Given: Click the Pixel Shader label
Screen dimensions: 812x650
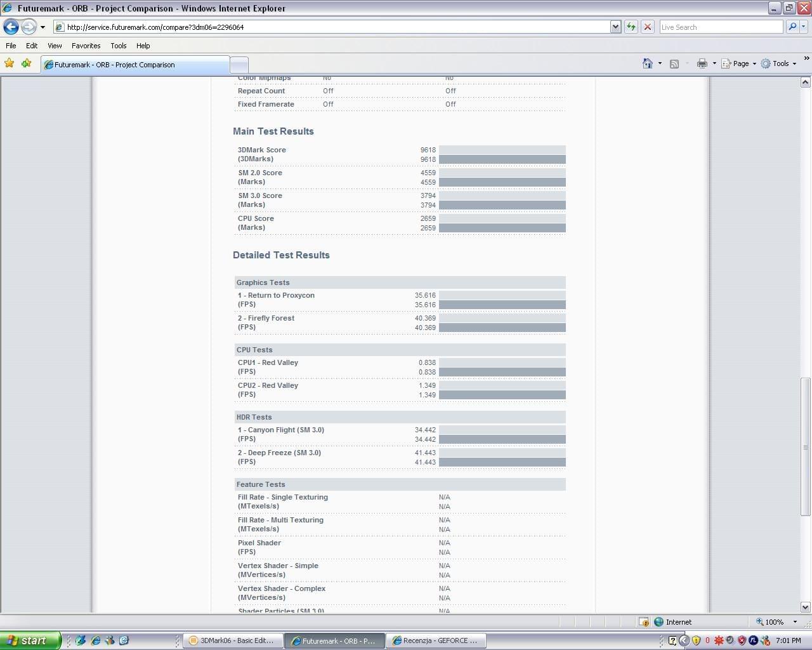Looking at the screenshot, I should coord(259,543).
